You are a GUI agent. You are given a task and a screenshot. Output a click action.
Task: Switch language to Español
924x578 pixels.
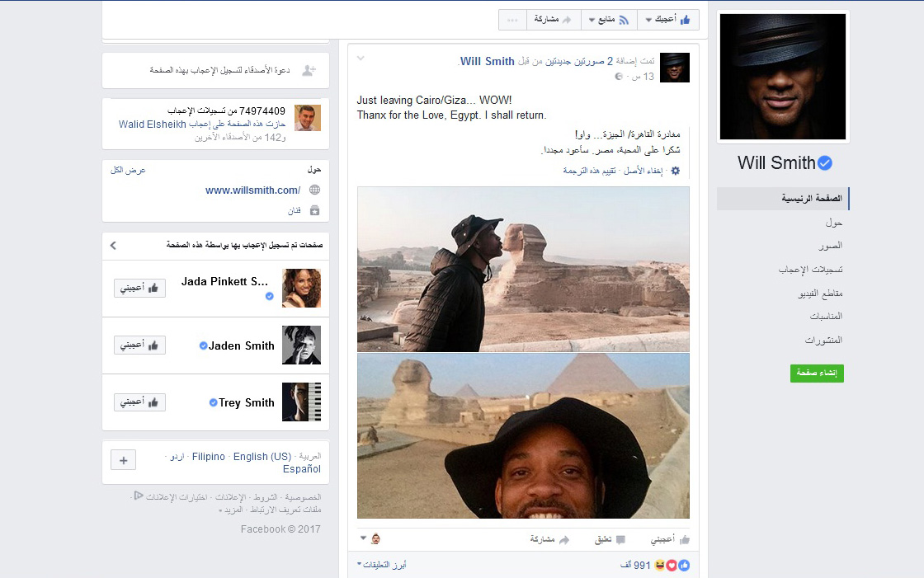(302, 469)
